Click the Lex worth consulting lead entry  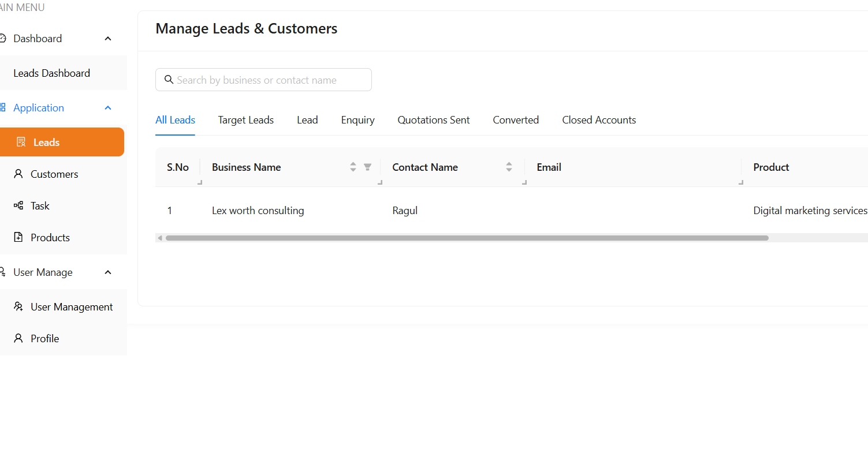[258, 210]
